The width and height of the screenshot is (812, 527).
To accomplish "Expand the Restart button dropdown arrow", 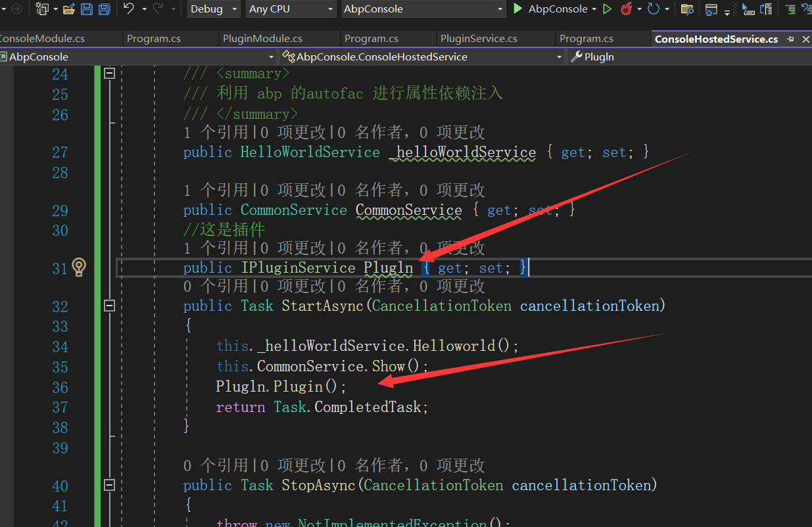I will click(x=666, y=9).
